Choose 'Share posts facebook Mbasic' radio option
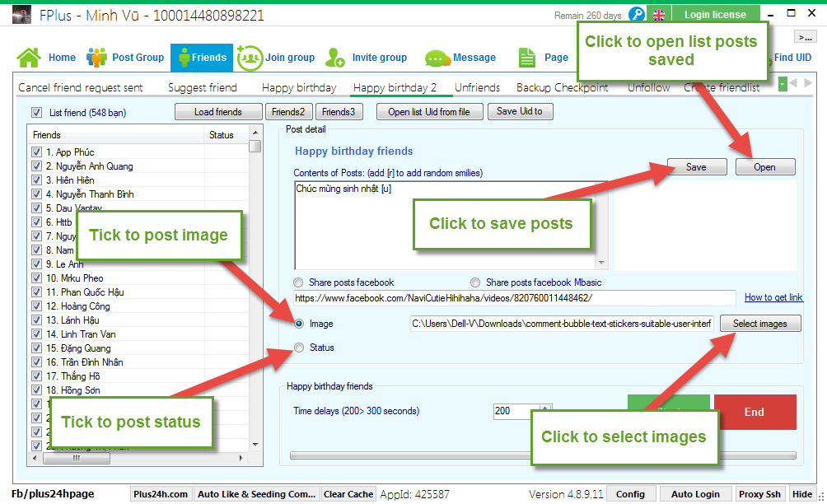 pyautogui.click(x=475, y=282)
